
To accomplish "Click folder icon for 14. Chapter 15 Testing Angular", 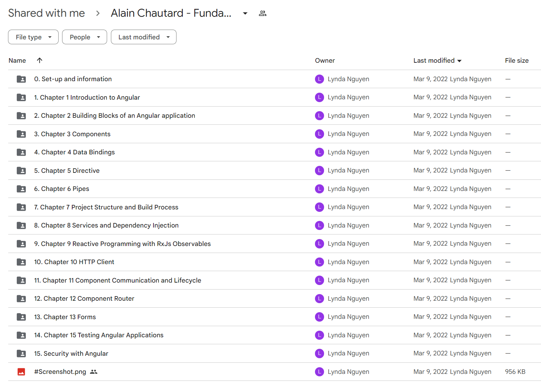I will click(x=21, y=335).
